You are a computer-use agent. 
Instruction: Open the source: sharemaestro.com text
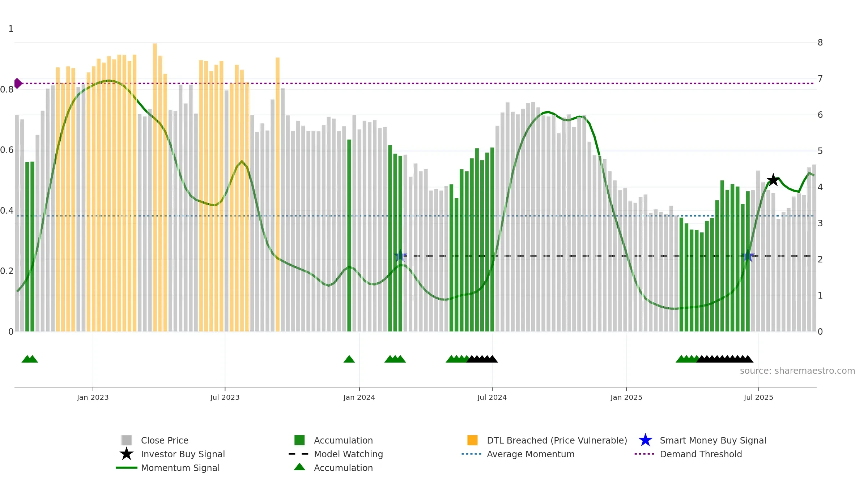click(797, 371)
